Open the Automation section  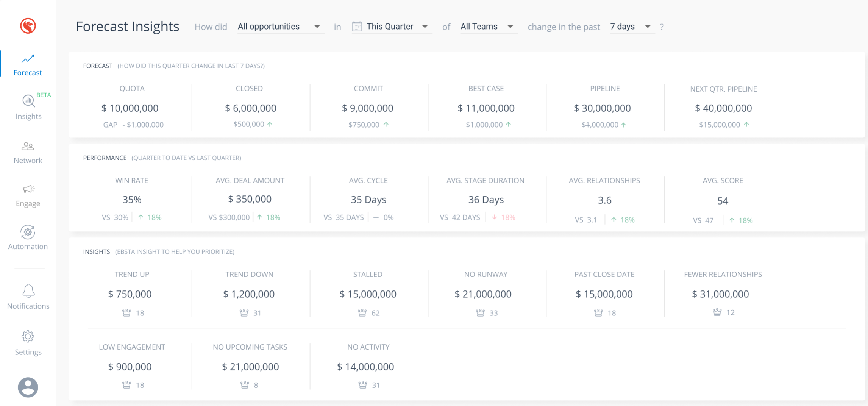tap(28, 238)
